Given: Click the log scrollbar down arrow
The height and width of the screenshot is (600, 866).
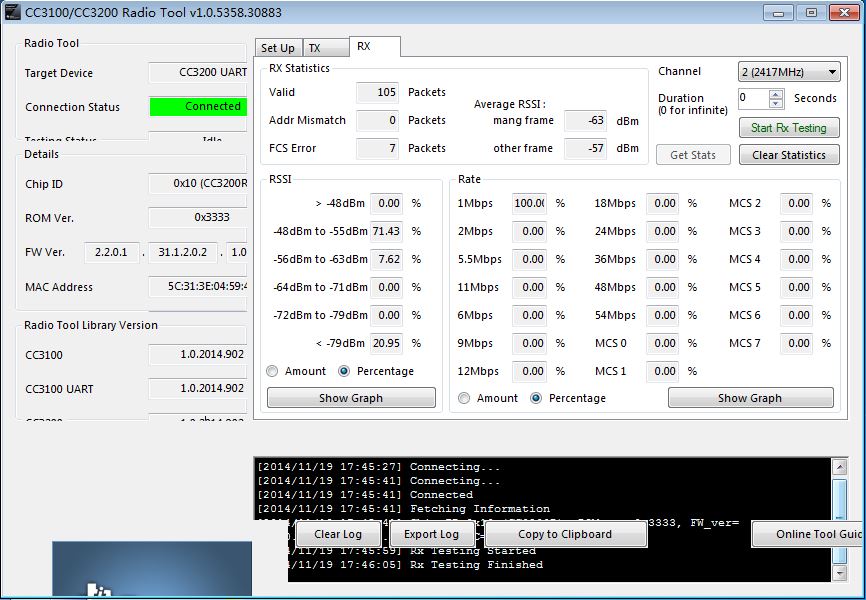Looking at the screenshot, I should (x=839, y=573).
